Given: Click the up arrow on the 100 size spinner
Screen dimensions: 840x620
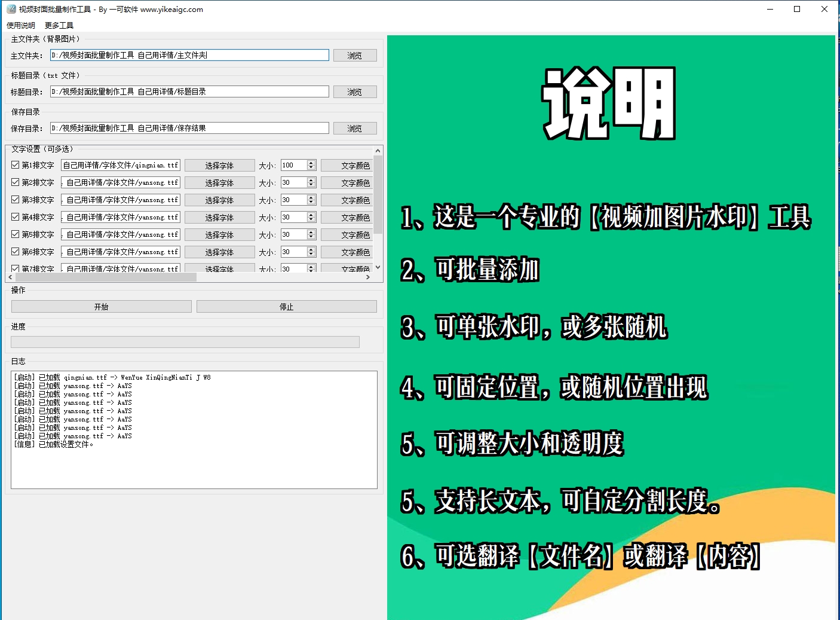Looking at the screenshot, I should pyautogui.click(x=311, y=162).
